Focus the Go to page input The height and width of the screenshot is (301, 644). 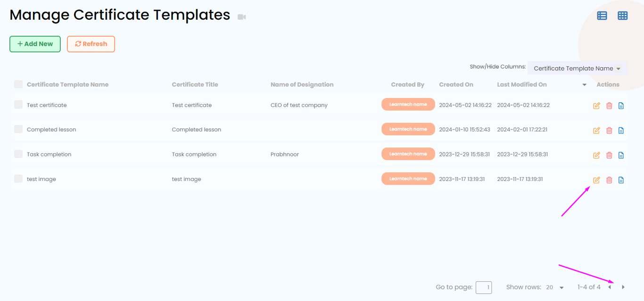[x=484, y=287]
